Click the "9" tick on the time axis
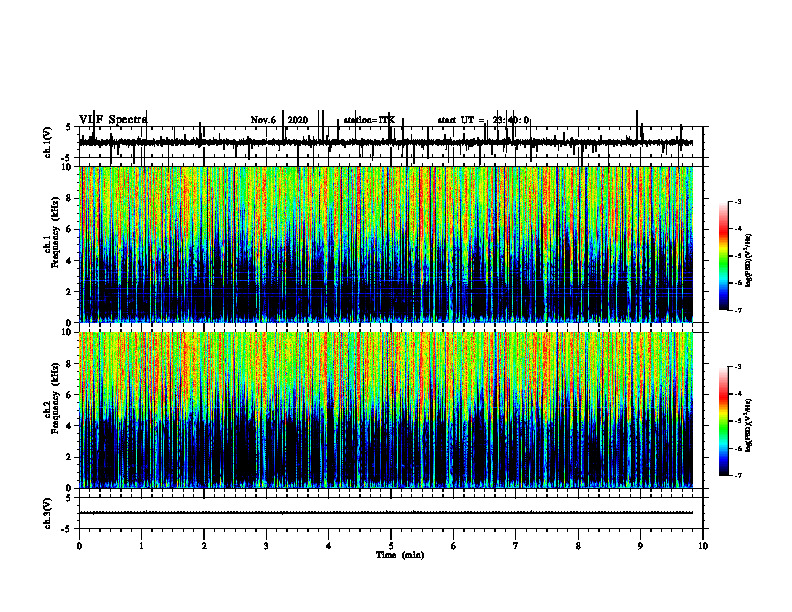This screenshot has width=792, height=612. coord(640,546)
